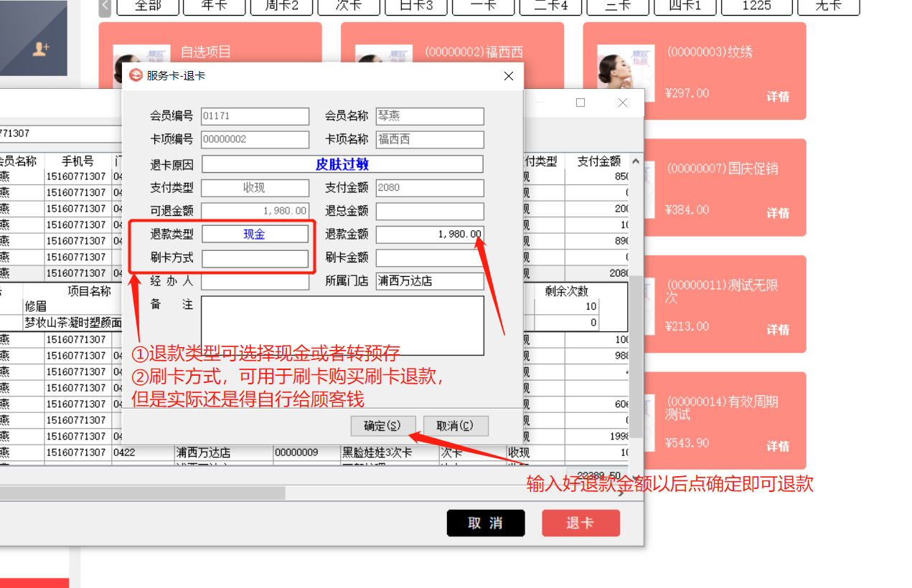Click the 纹绣 card thumbnail image
Viewport: 912px width, 588px height.
pyautogui.click(x=616, y=73)
